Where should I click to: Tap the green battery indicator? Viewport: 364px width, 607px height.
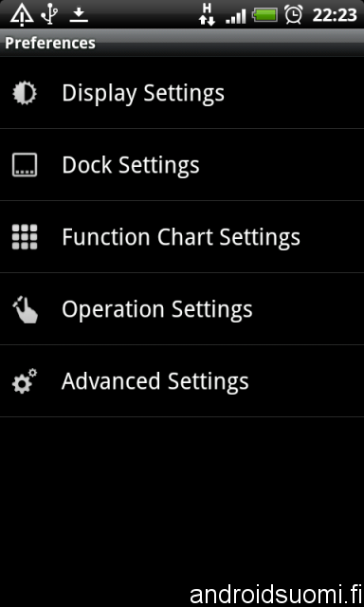265,15
